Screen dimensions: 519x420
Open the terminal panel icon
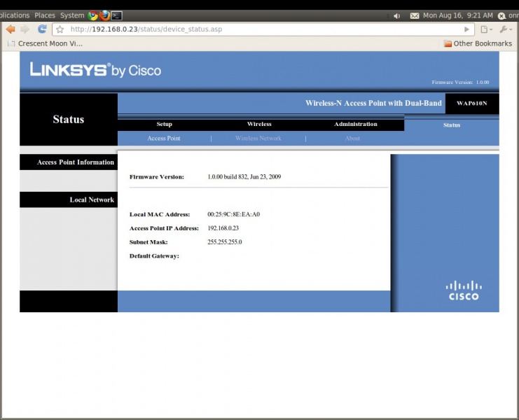pyautogui.click(x=116, y=15)
